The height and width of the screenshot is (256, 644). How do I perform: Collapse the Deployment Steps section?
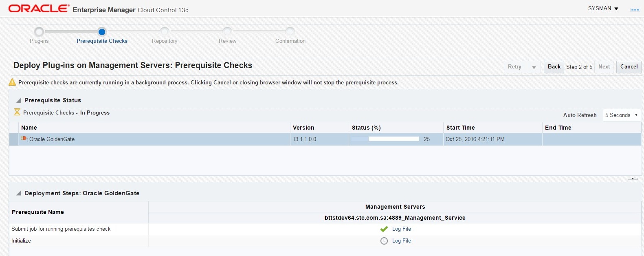18,193
